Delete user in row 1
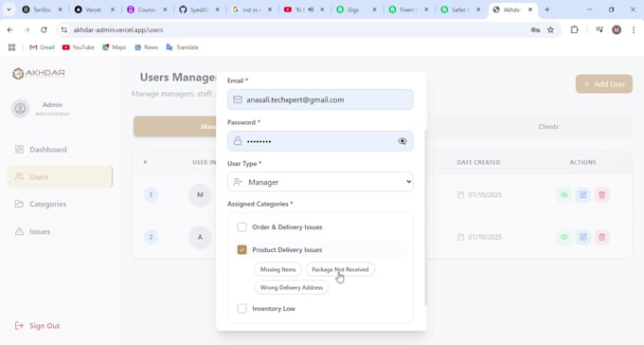Viewport: 644px width, 345px height. point(602,195)
